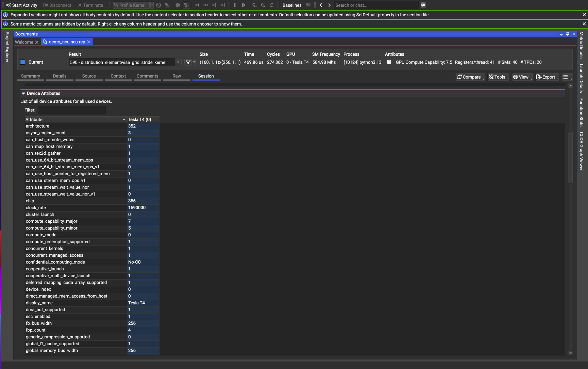
Task: Select the clock_rate attribute row
Action: 92,207
